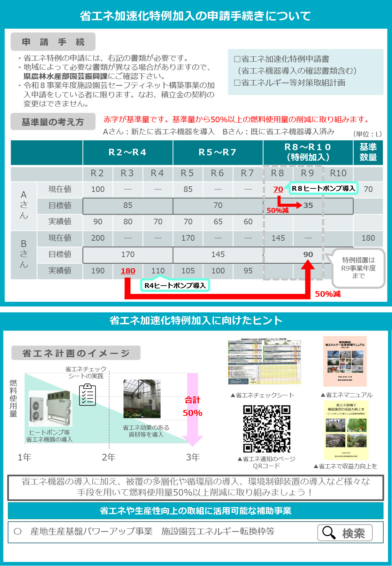The image size is (392, 566).
Task: Click the R5〜R7 column group header
Action: coord(218,153)
